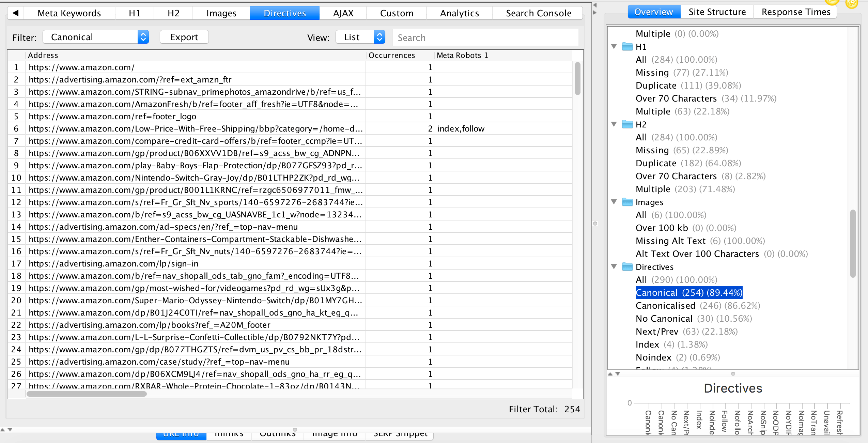Click the Images folder icon in overview
Screen dimensions: 868x443
point(627,202)
